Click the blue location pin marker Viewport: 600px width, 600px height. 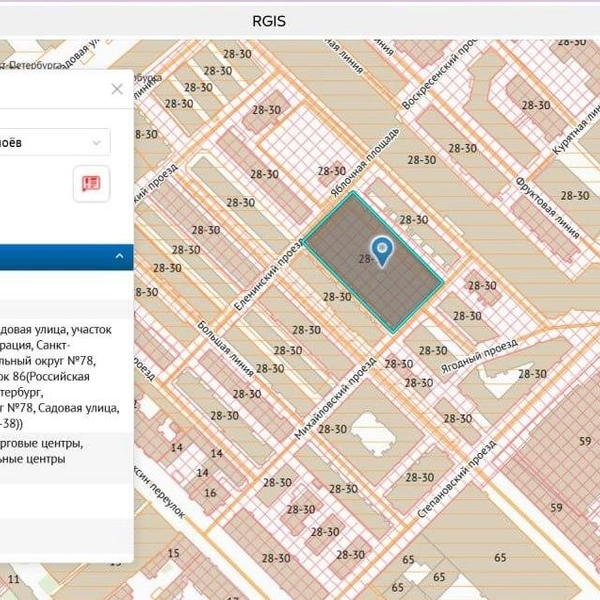pyautogui.click(x=382, y=251)
